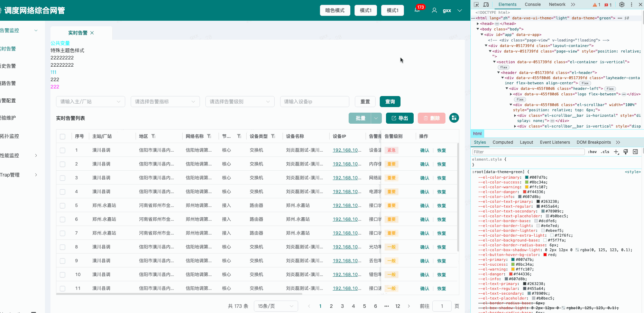Click the --el-color-primary #007d7b swatch
644x313 pixels.
527,178
